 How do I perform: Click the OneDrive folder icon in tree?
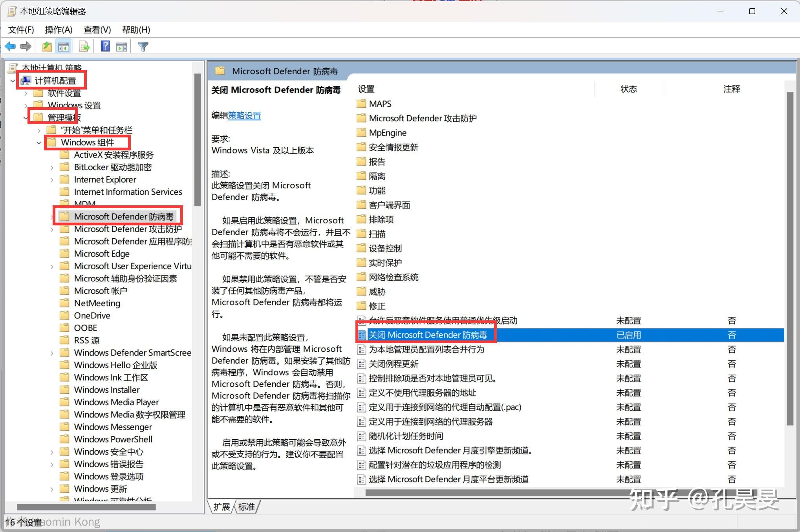pos(64,316)
